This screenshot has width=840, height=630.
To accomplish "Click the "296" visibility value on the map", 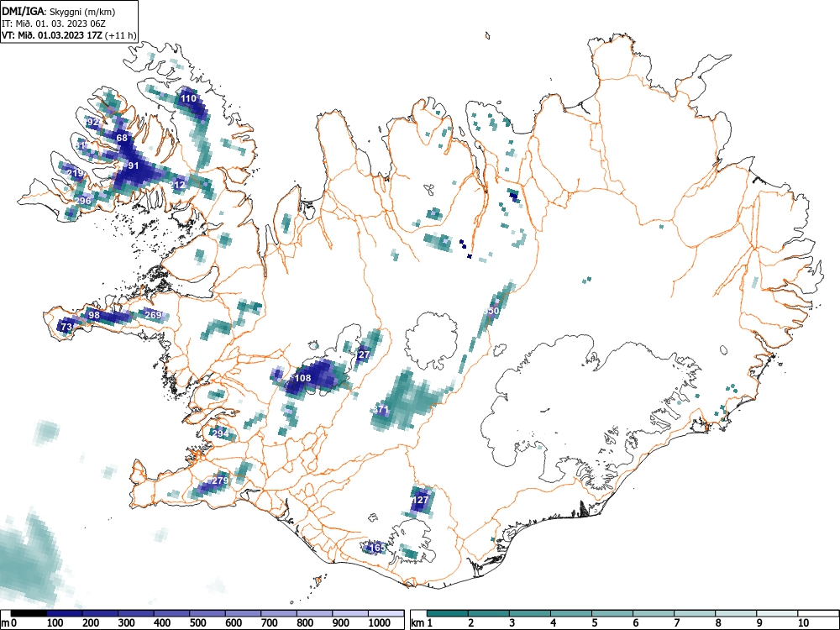I will tap(82, 201).
